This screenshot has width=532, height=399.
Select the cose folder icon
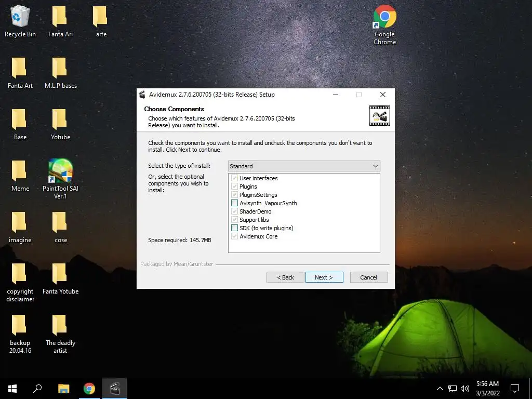(60, 228)
